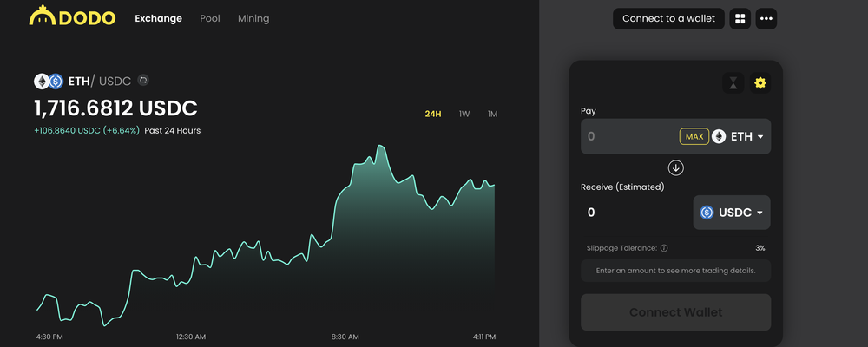Click the 1,716.6812 USDC price
This screenshot has height=347, width=868.
(115, 108)
